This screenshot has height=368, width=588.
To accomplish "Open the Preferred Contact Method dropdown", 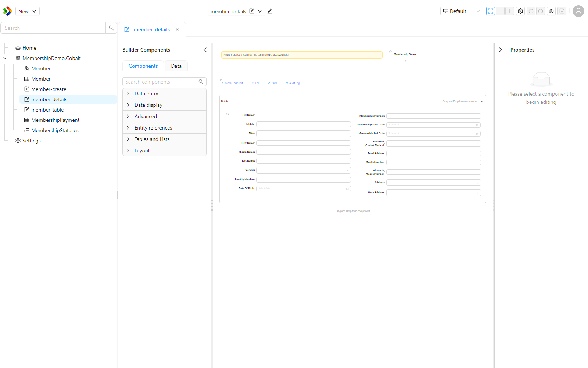I will tap(434, 144).
